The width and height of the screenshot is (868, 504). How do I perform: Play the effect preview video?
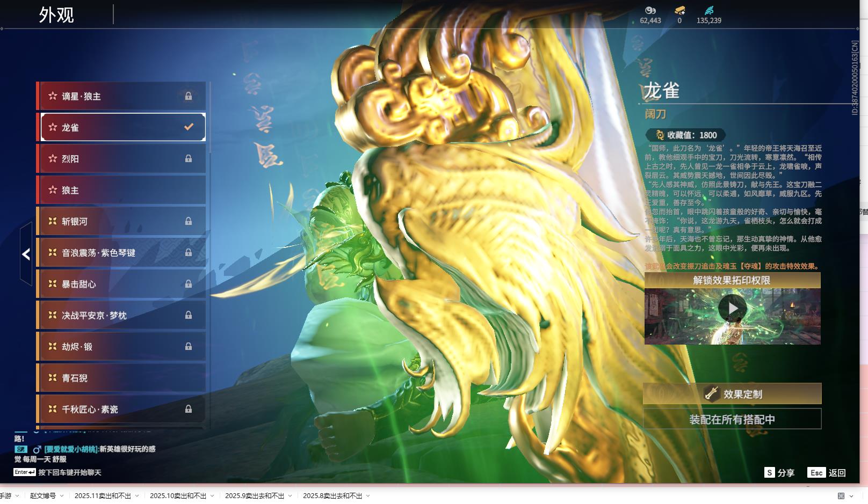(733, 309)
